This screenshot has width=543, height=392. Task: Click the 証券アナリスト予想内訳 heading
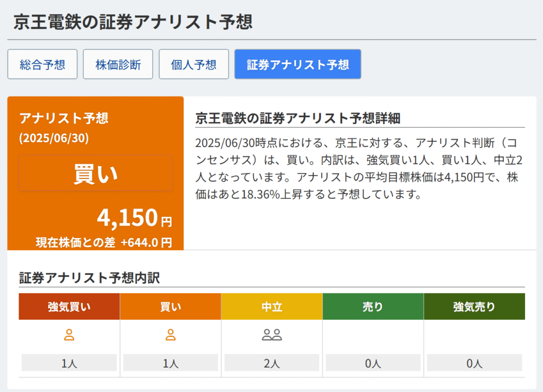[89, 278]
